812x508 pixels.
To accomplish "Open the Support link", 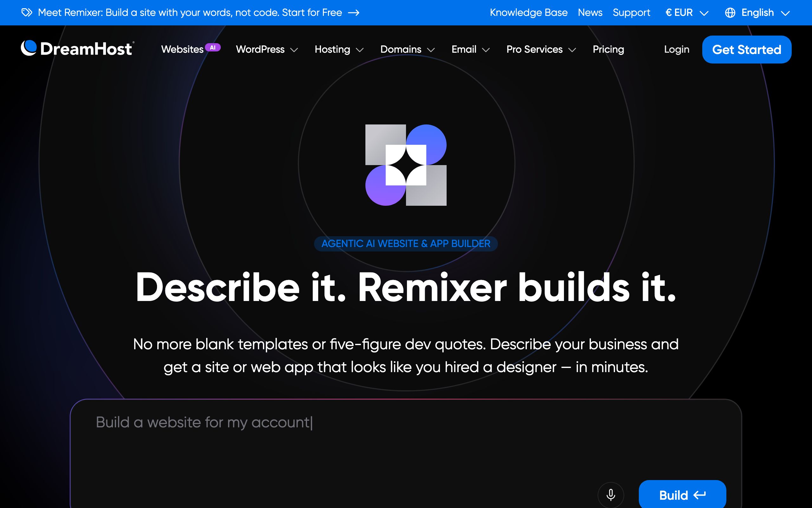I will [x=631, y=13].
